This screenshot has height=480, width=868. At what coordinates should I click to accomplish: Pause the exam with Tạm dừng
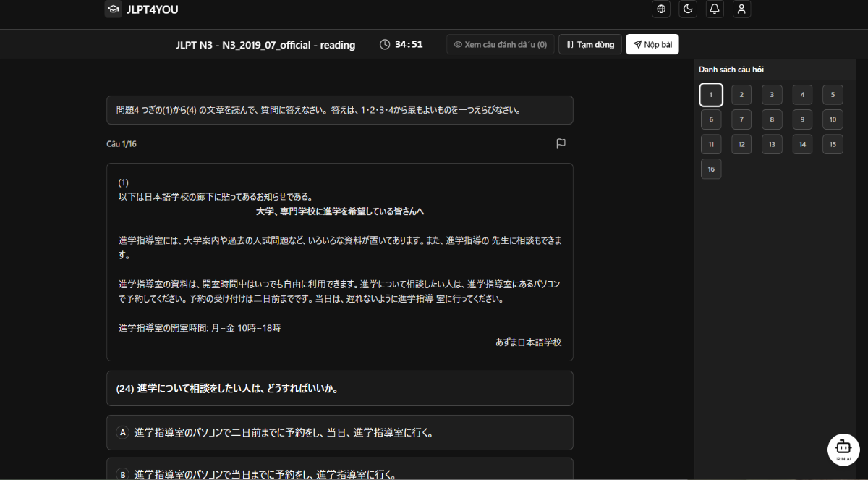coord(590,43)
